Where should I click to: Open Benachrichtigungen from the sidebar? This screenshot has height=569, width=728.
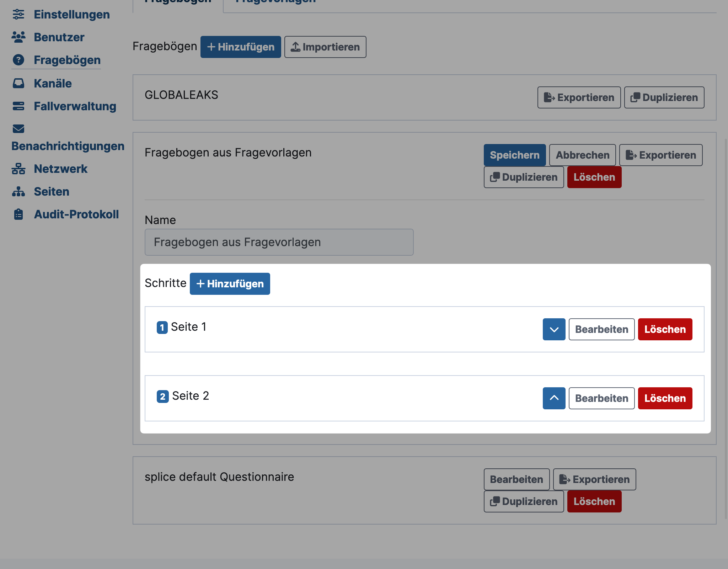(x=68, y=146)
